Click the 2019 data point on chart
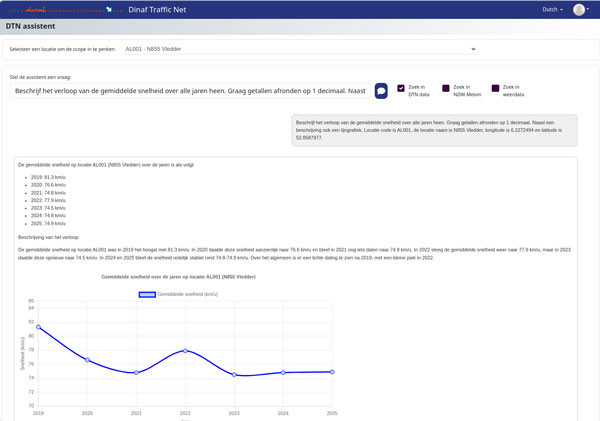This screenshot has width=600, height=421. click(x=38, y=327)
